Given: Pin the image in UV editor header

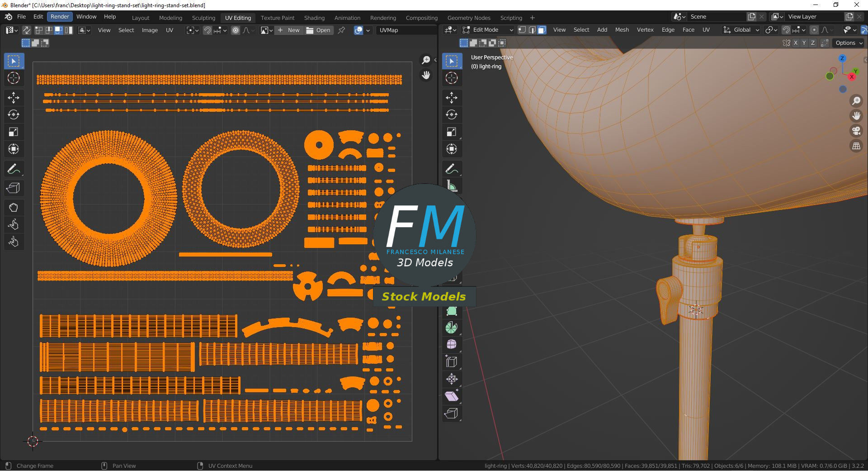Looking at the screenshot, I should coord(342,30).
